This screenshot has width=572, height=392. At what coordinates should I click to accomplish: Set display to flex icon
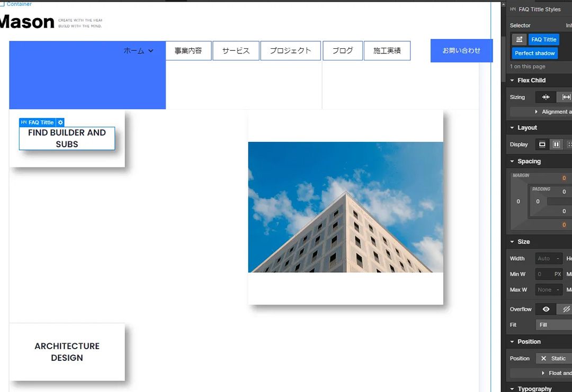(556, 144)
